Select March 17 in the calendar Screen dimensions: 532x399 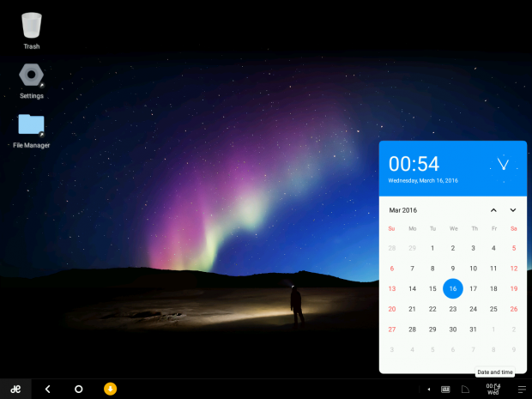(473, 288)
